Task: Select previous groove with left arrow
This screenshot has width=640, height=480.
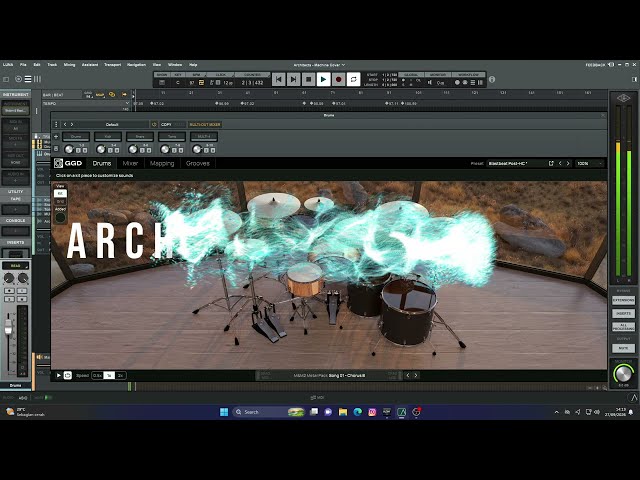Action: pos(407,375)
